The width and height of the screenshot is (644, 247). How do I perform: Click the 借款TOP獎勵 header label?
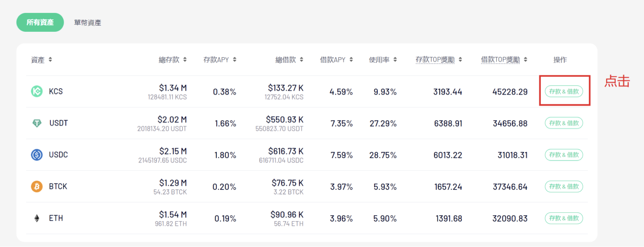click(500, 60)
